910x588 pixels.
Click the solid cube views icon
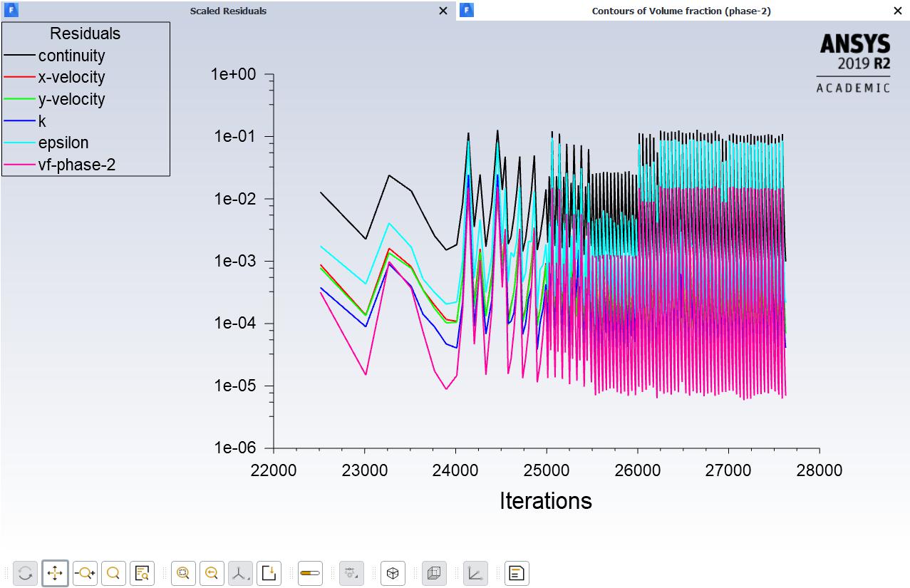(x=392, y=572)
